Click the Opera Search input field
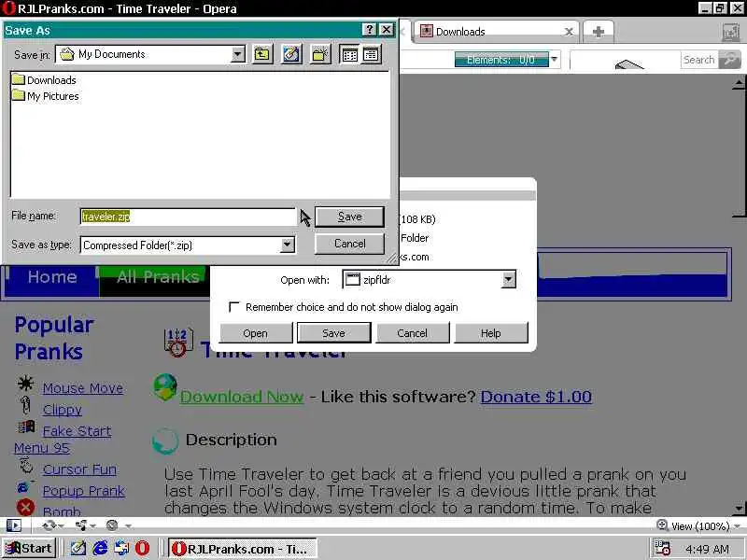Image resolution: width=747 pixels, height=560 pixels. (x=698, y=60)
